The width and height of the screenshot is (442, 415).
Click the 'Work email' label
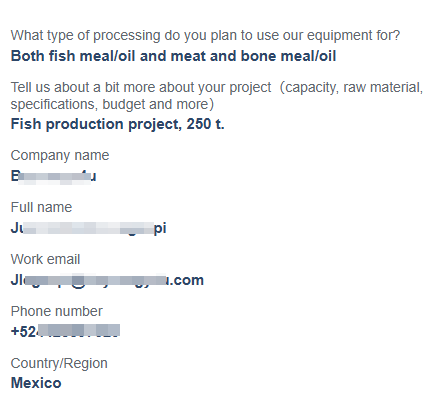point(45,259)
